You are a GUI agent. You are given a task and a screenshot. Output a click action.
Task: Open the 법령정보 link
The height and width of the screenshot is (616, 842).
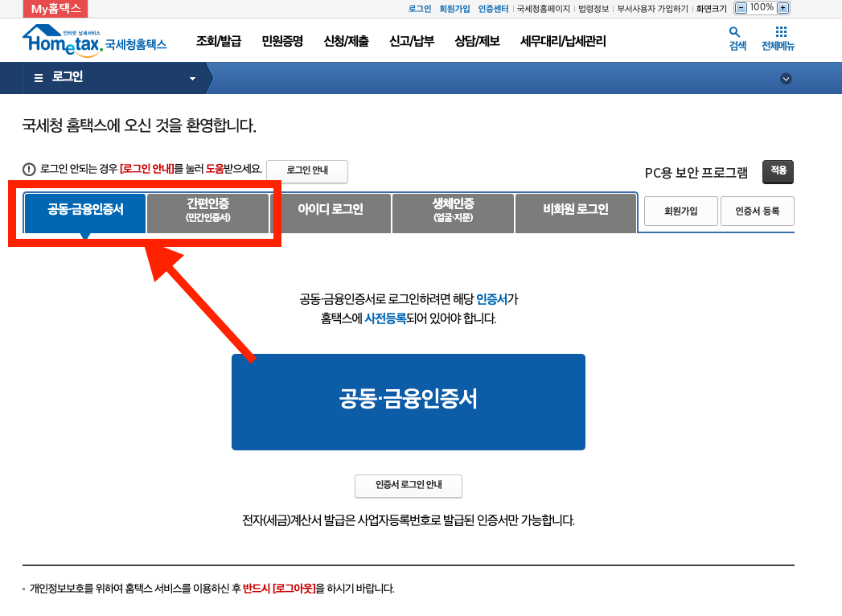(594, 9)
